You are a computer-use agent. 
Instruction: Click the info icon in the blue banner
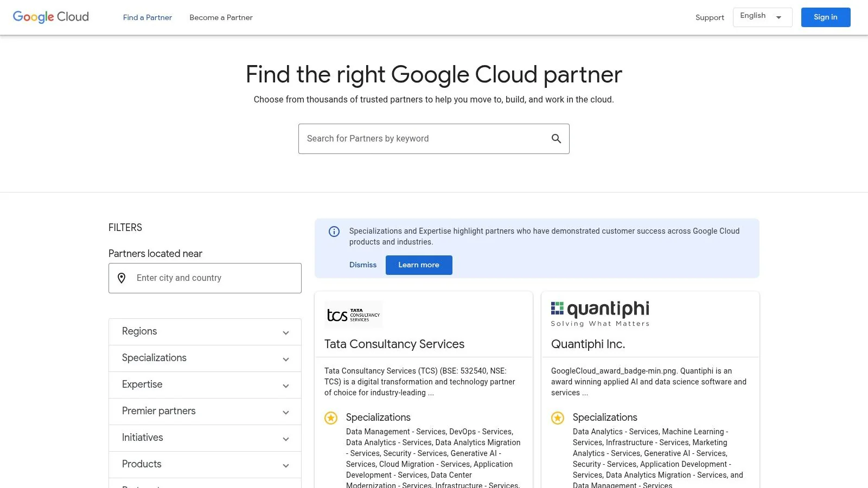334,232
